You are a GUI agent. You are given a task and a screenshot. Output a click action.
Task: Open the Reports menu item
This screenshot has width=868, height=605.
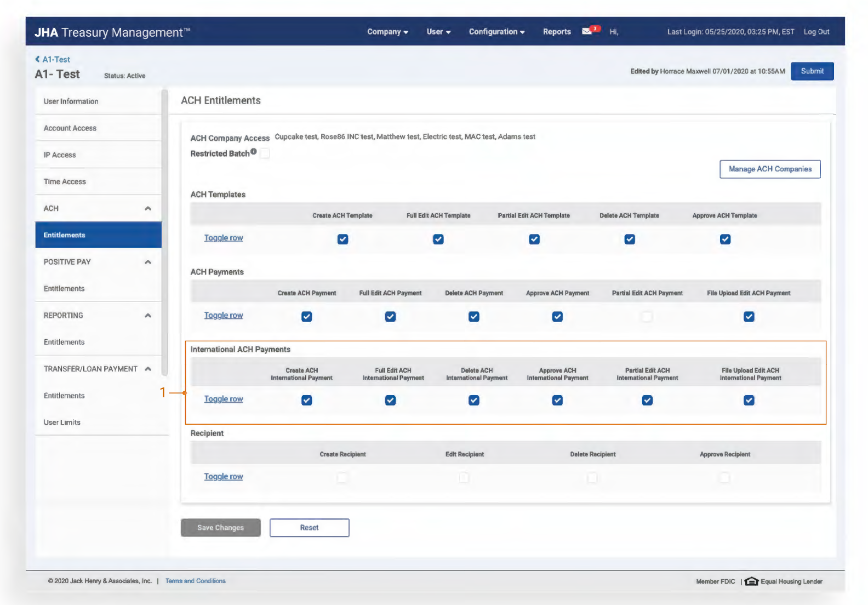[557, 32]
